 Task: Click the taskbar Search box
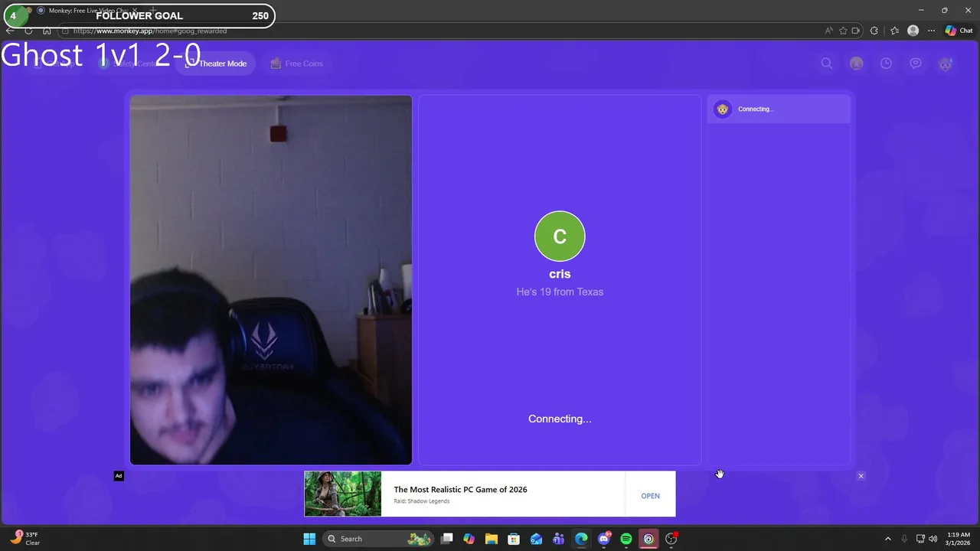379,539
